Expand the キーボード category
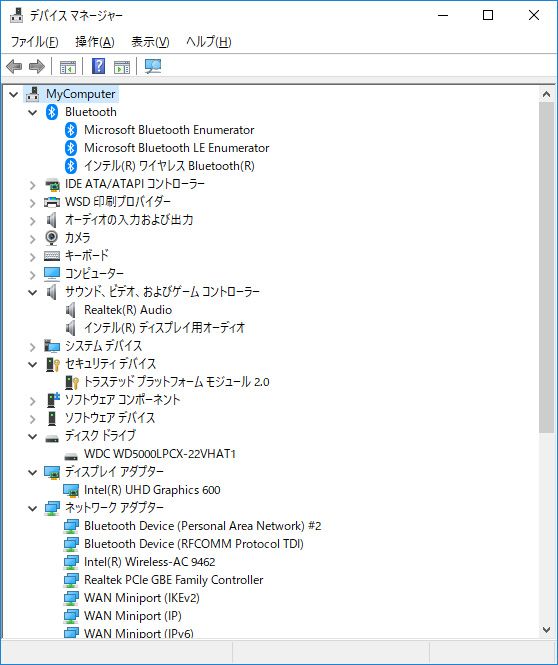Image resolution: width=558 pixels, height=665 pixels. point(33,257)
